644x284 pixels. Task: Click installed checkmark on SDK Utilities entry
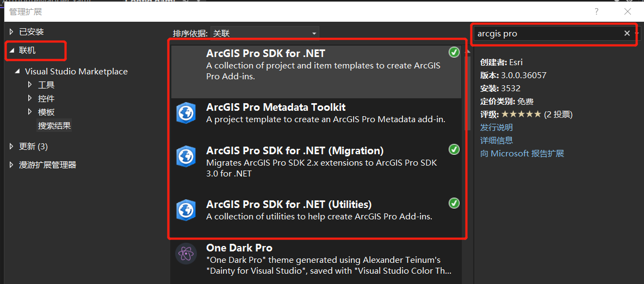tap(454, 203)
